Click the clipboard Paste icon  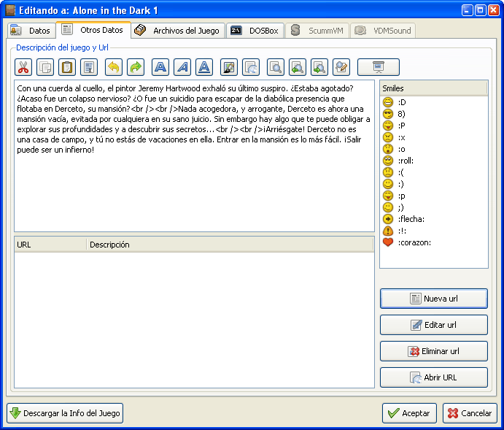[x=67, y=67]
